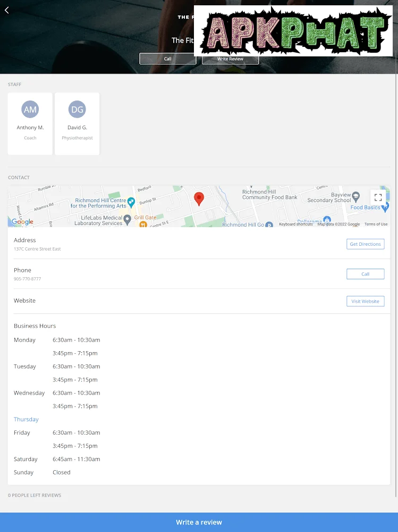The image size is (398, 532).
Task: Tap the DG avatar for David G.
Action: tap(77, 109)
